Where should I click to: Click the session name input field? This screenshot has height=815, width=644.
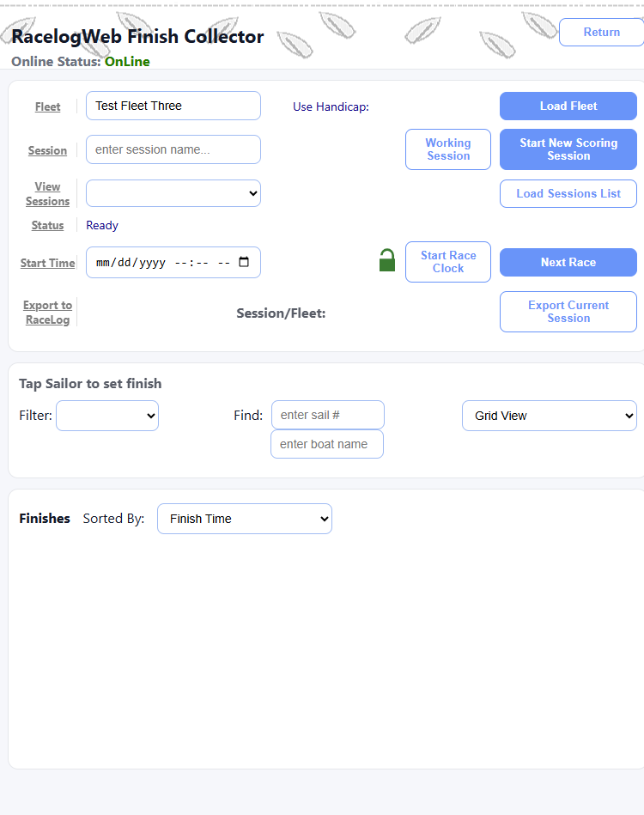point(173,149)
